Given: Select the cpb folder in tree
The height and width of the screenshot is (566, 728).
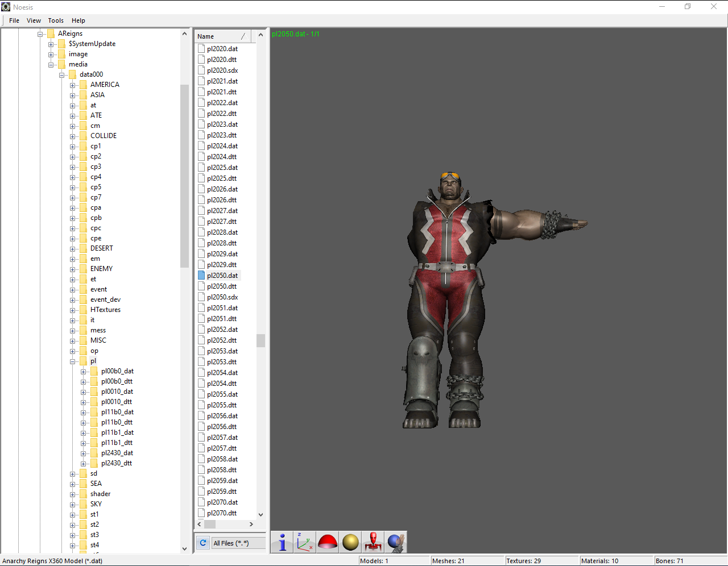Looking at the screenshot, I should pos(96,218).
